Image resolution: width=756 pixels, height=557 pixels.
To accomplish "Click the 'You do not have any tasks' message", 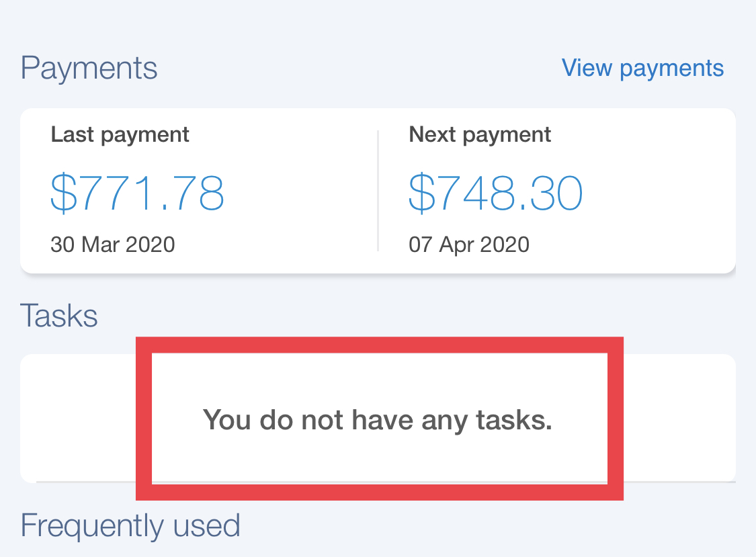I will pos(378,420).
